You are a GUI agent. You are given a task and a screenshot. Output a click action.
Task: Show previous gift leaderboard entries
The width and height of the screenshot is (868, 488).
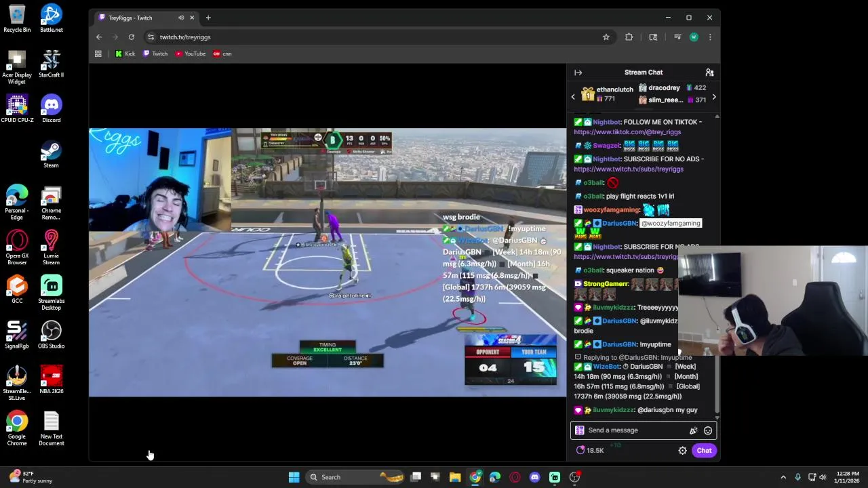pos(573,97)
